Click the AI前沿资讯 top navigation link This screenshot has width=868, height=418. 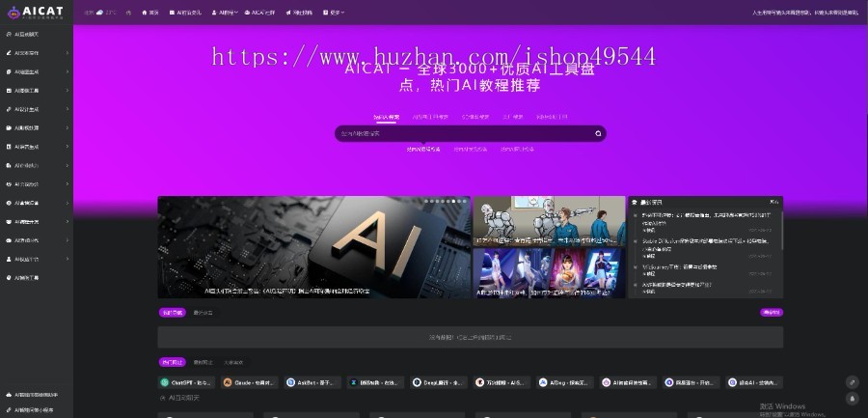coord(185,13)
